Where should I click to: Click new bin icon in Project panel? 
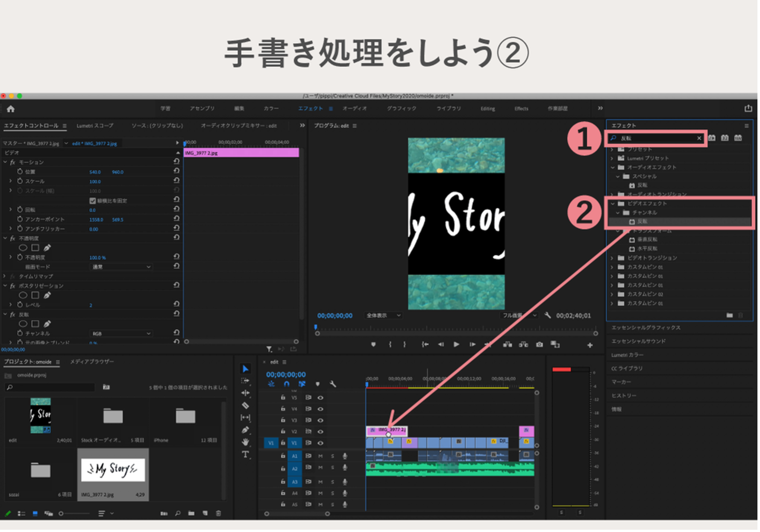tap(192, 514)
